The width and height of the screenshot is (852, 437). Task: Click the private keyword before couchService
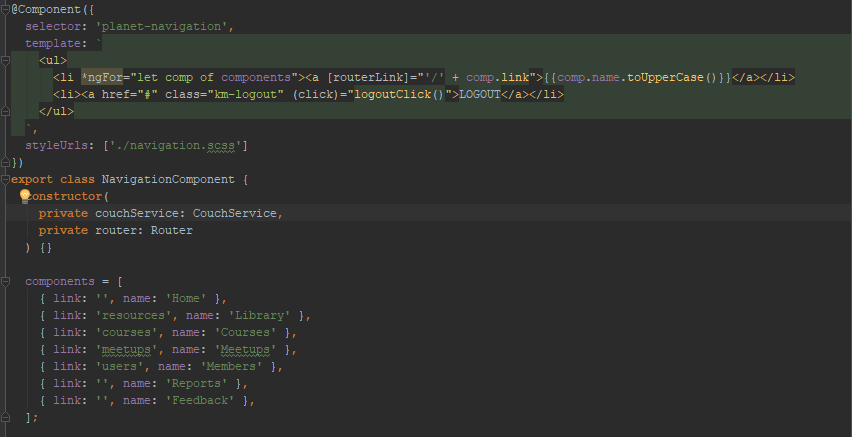[x=63, y=213]
